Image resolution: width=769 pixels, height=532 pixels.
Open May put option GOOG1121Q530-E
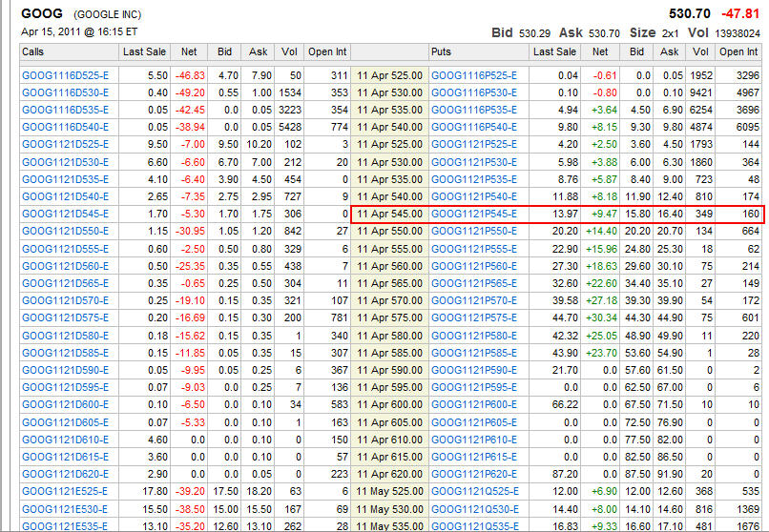474,508
